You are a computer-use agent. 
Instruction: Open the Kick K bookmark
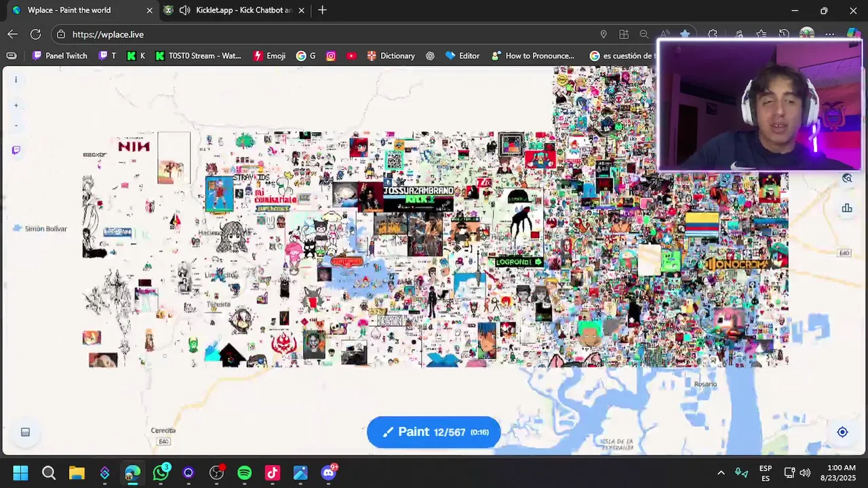point(136,56)
